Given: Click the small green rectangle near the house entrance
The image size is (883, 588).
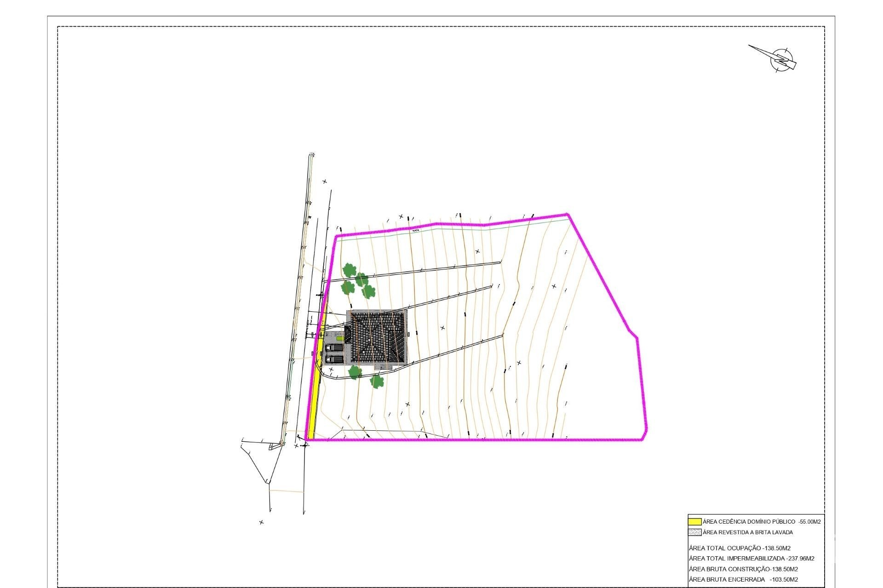Looking at the screenshot, I should pos(339,338).
